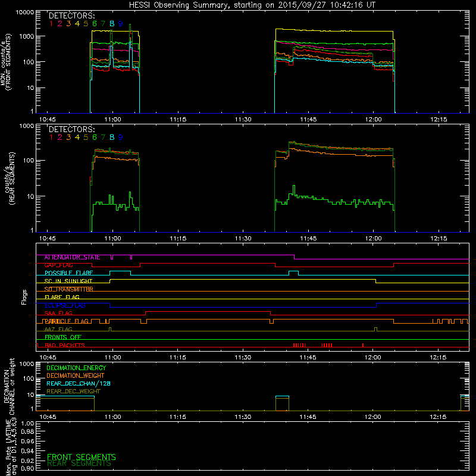This screenshot has height=476, width=476.
Task: Click the SC_IN_SUNLIGHT flag label
Action: pyautogui.click(x=68, y=281)
